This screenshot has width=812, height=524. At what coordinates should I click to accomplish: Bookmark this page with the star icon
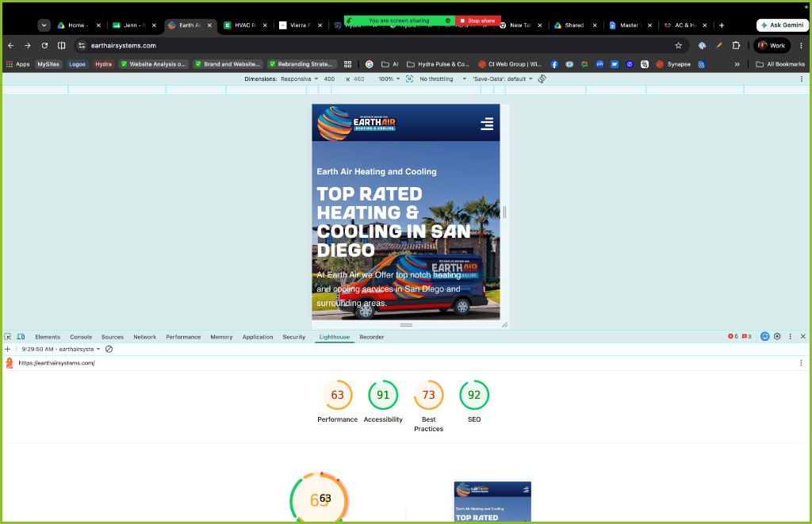(x=679, y=45)
